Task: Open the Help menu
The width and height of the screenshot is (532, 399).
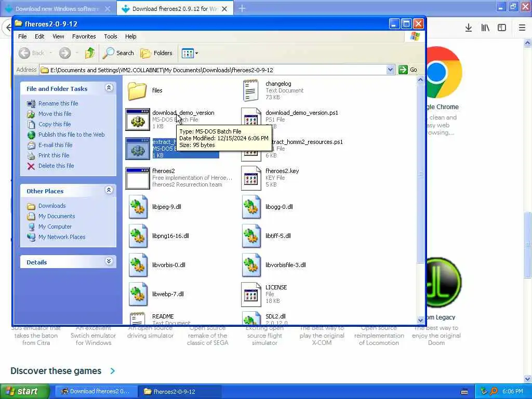Action: (x=130, y=36)
